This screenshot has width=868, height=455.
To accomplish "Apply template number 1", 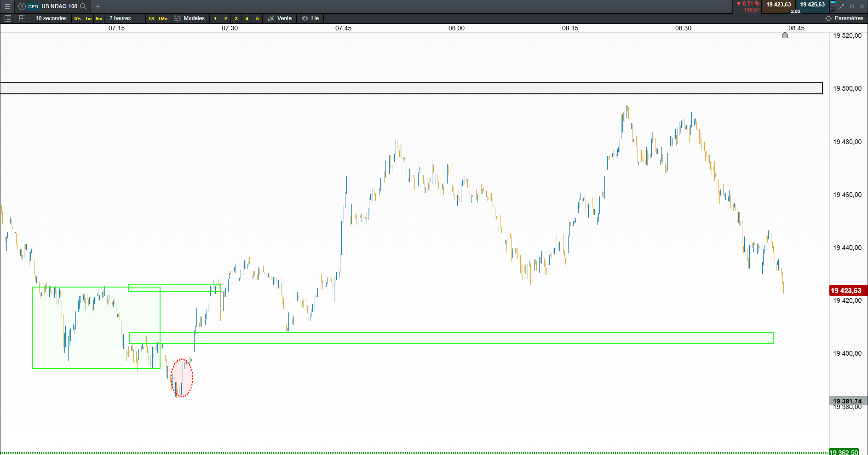I will pos(215,19).
